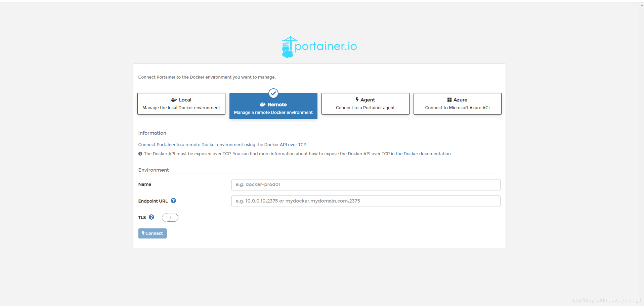Click the TLS help question icon

[152, 217]
